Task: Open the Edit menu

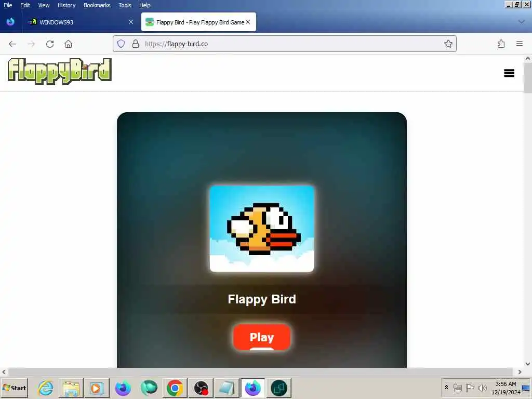Action: 25,5
